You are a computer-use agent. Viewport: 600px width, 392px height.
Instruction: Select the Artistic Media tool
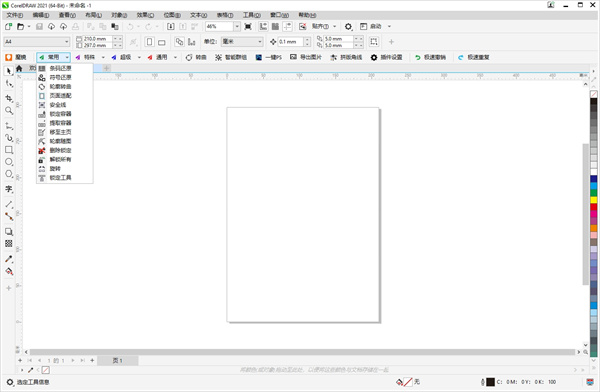point(9,138)
